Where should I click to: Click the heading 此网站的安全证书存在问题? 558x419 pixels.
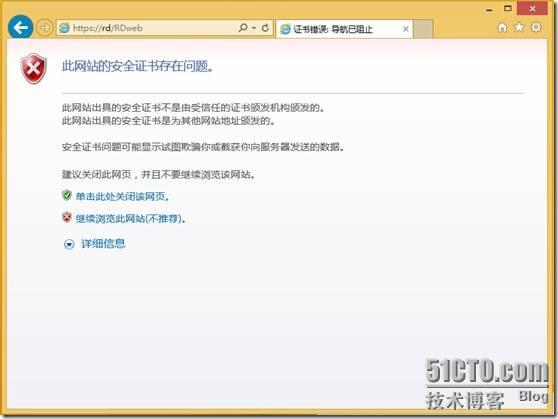pyautogui.click(x=138, y=66)
